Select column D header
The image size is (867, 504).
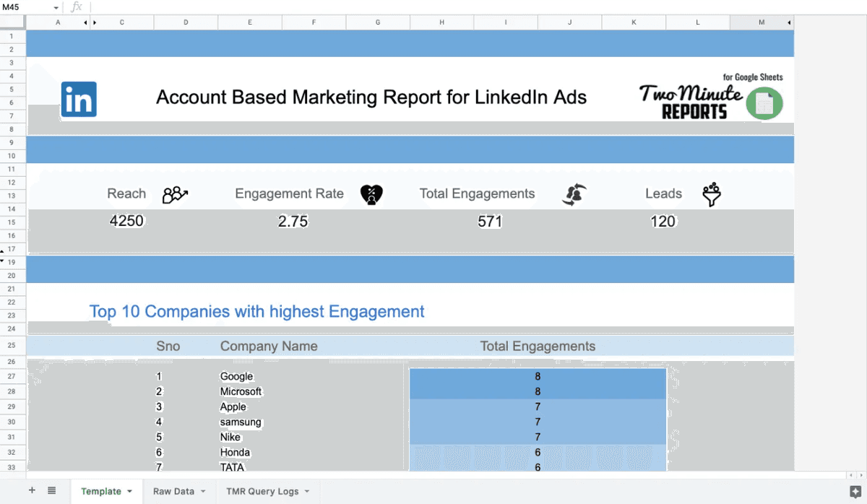[x=186, y=22]
